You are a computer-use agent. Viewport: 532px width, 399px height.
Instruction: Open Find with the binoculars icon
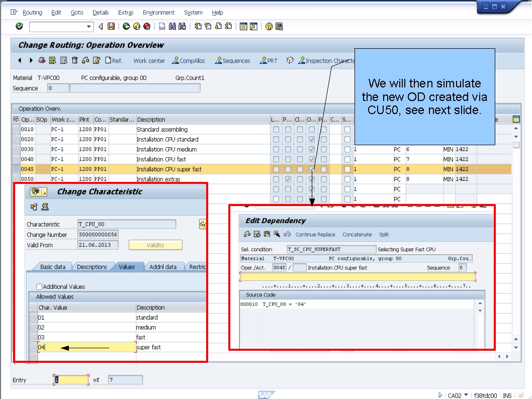171,27
